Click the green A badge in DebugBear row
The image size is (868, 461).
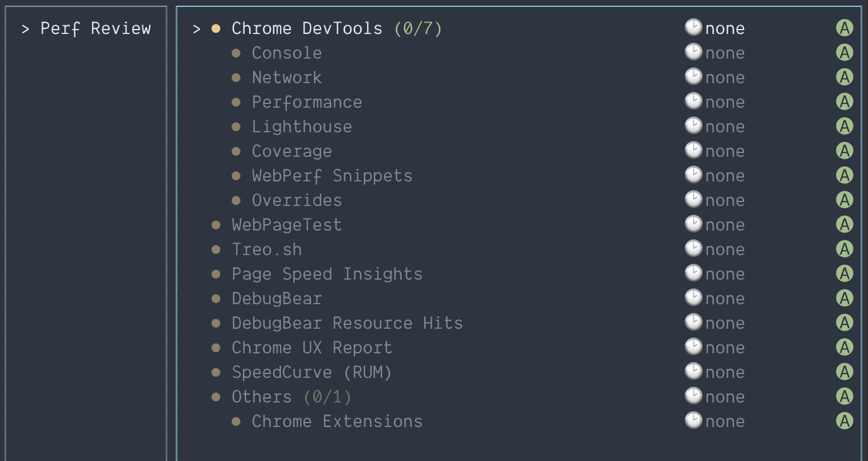[x=844, y=299]
